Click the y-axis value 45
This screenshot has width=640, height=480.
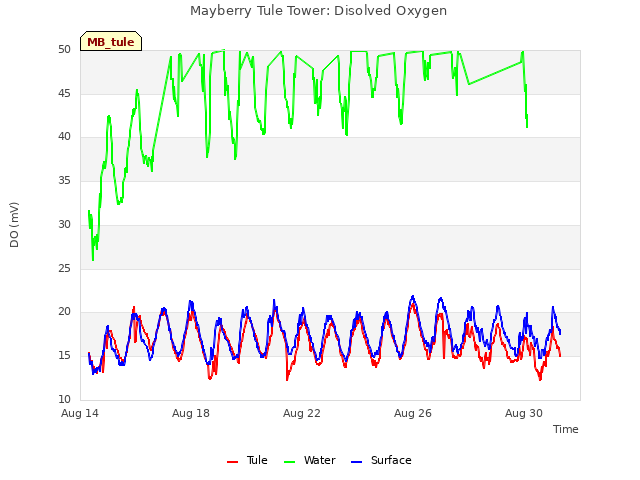click(x=64, y=93)
